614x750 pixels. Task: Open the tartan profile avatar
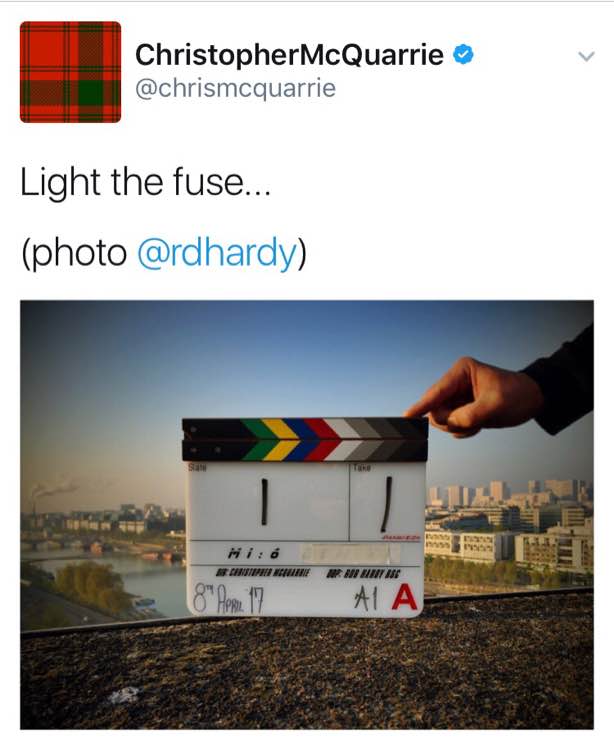(x=70, y=72)
